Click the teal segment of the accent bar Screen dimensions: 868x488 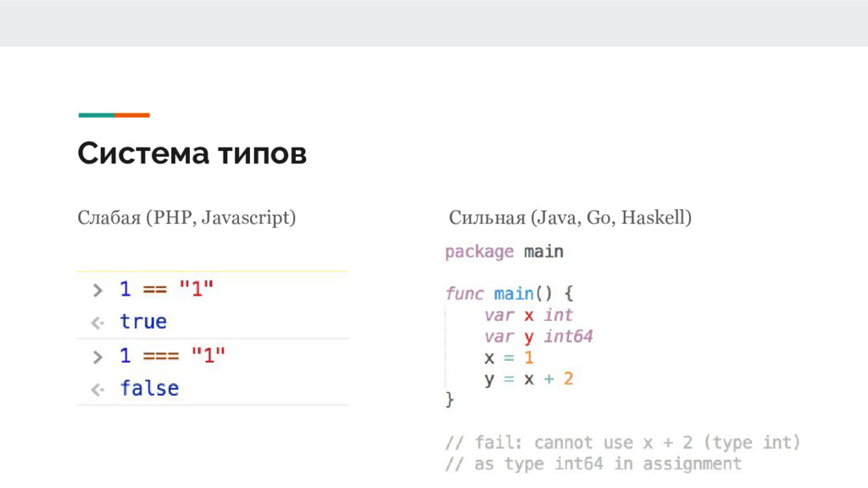point(96,114)
